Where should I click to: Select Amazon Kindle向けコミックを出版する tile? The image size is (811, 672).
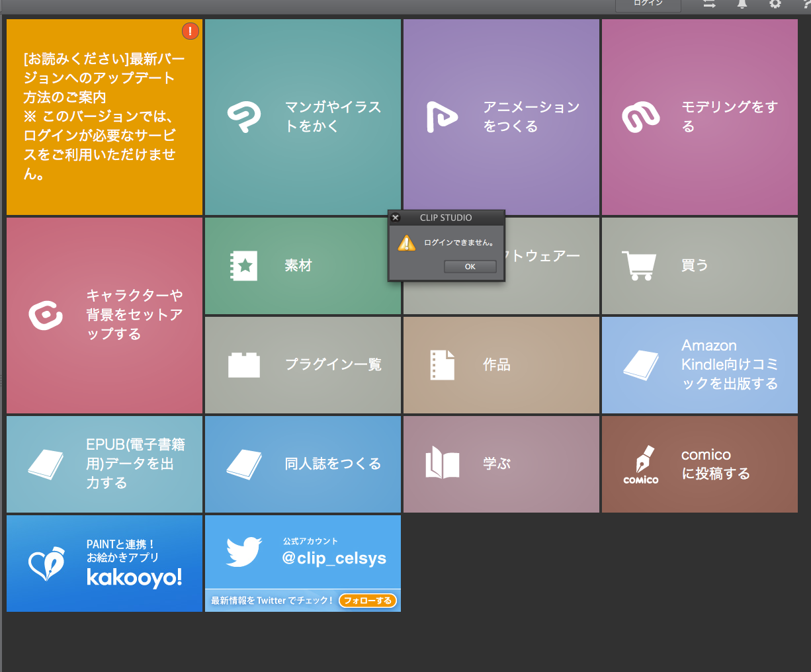[x=700, y=365]
